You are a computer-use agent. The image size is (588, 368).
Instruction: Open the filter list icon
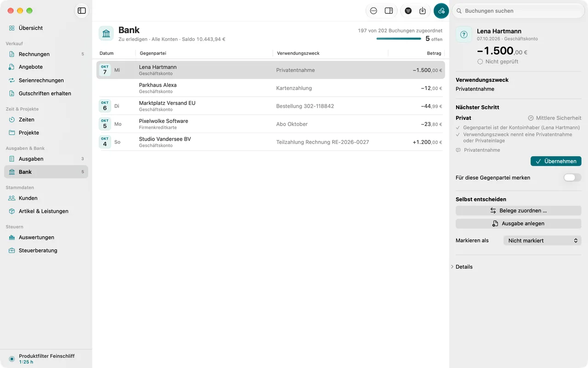408,11
